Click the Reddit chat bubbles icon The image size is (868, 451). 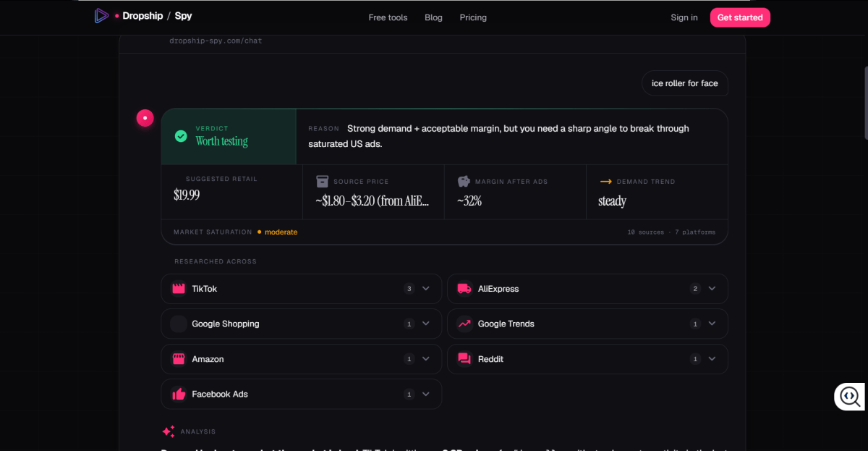(465, 359)
